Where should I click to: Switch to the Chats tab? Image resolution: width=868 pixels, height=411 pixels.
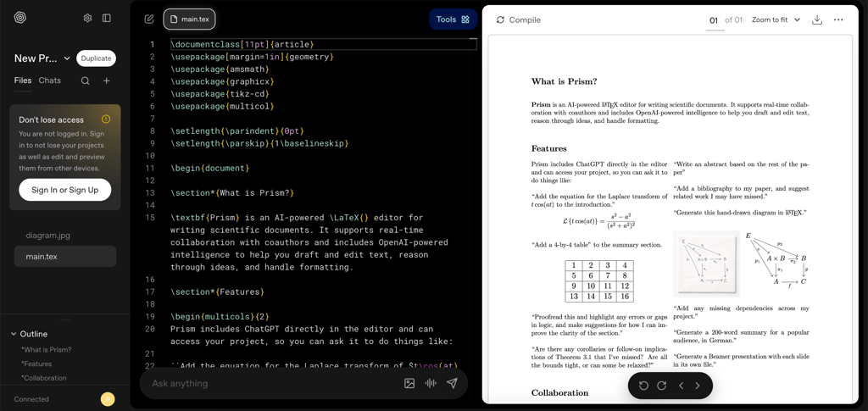coord(50,81)
